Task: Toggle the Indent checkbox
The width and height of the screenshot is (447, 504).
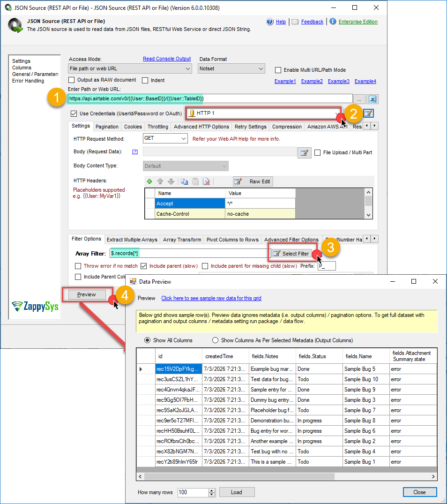Action: (145, 80)
